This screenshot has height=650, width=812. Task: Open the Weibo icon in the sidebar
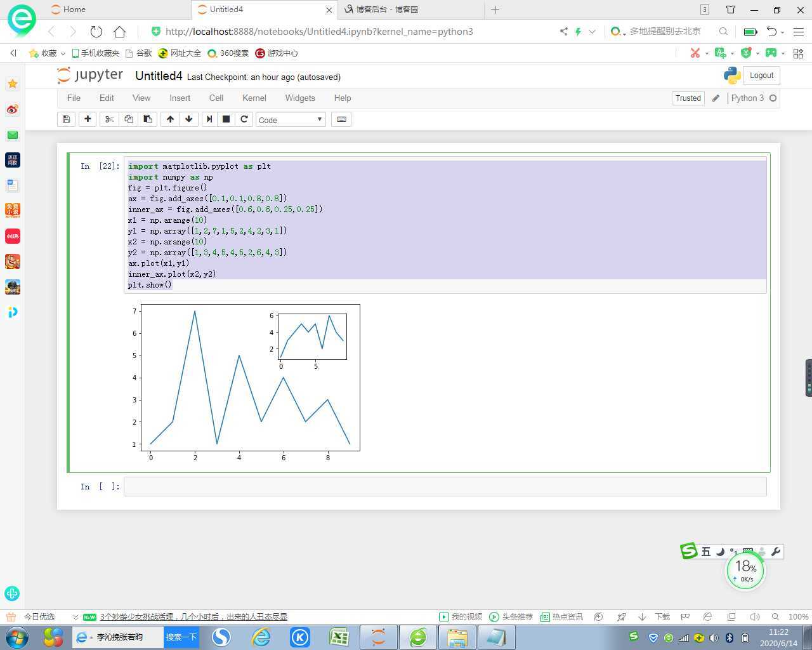(x=12, y=109)
